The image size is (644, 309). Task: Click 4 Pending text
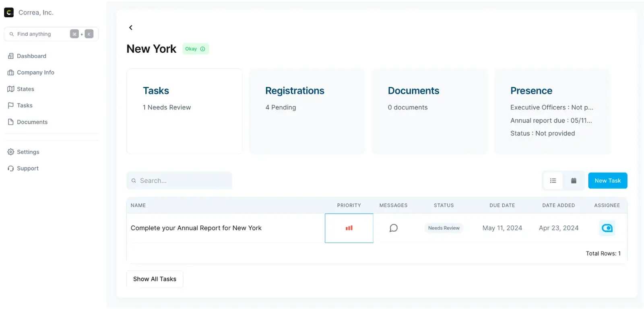(x=281, y=107)
